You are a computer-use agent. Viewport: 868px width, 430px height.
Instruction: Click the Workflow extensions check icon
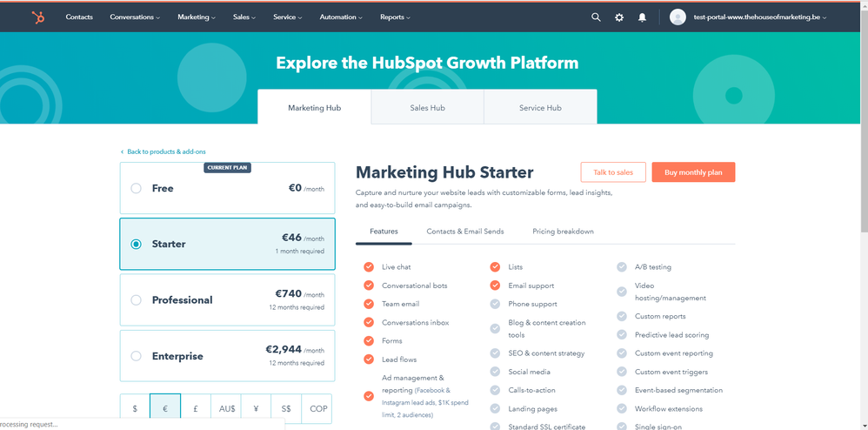tap(622, 408)
